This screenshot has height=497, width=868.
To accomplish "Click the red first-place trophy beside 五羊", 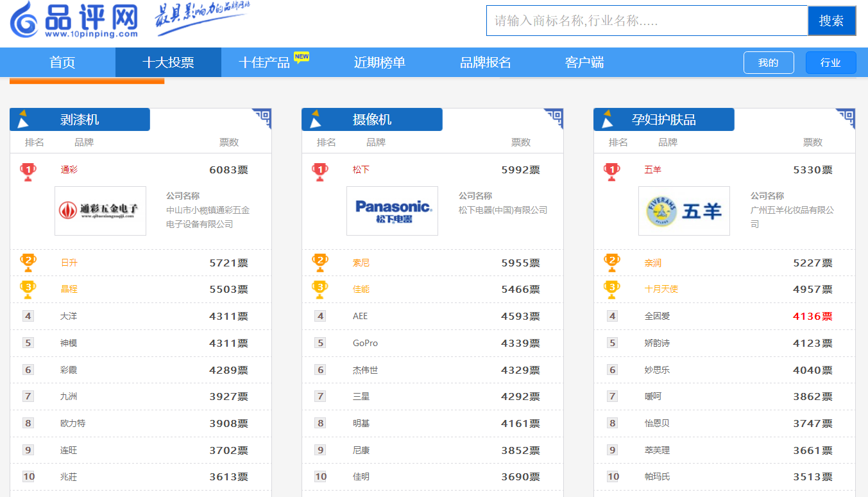I will (612, 171).
